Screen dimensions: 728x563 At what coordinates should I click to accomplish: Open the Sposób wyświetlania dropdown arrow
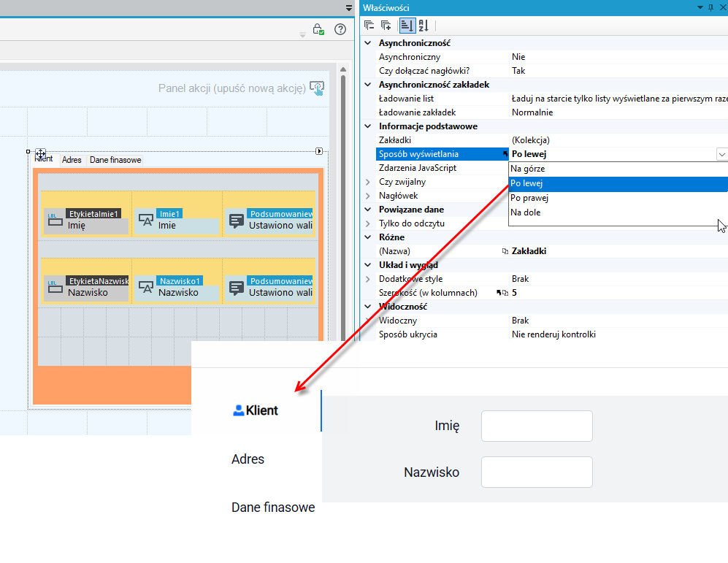(x=721, y=154)
